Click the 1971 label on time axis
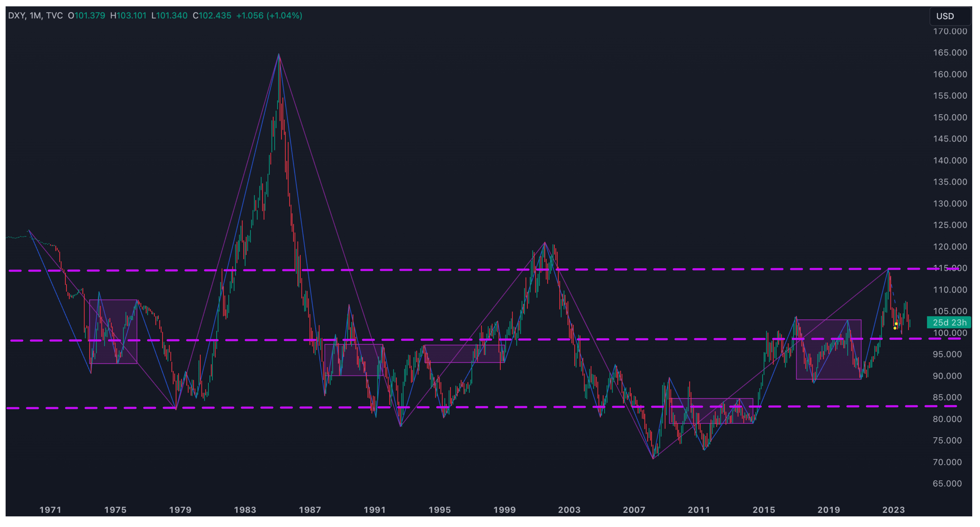 tap(50, 510)
